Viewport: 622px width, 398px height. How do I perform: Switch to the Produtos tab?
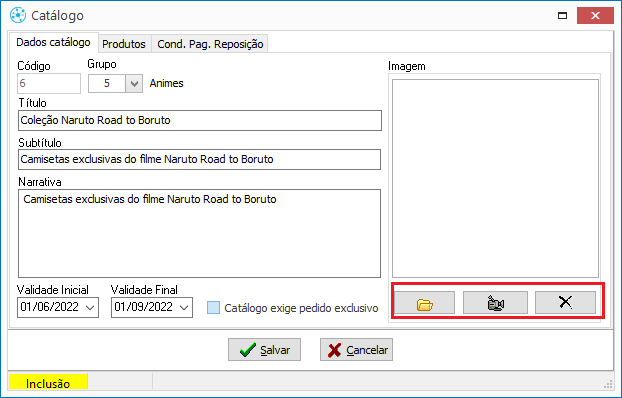124,44
